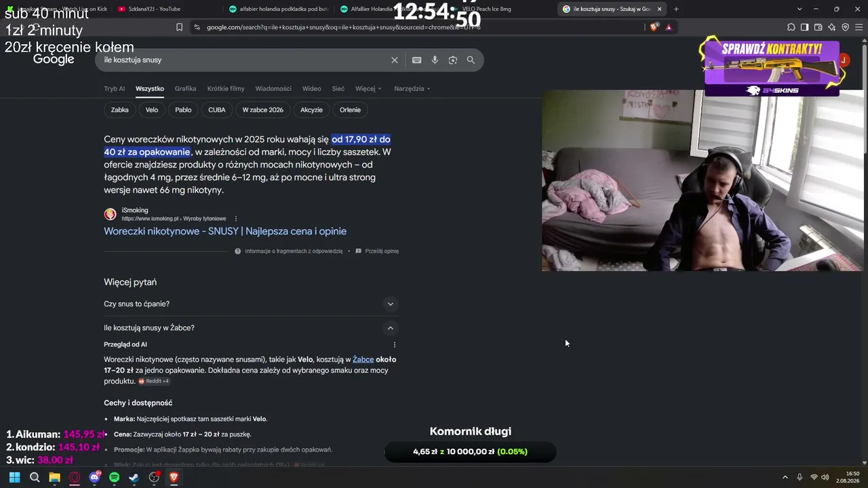Open 'Informacje o fragmentach z odpowiedzią' info

(x=289, y=251)
